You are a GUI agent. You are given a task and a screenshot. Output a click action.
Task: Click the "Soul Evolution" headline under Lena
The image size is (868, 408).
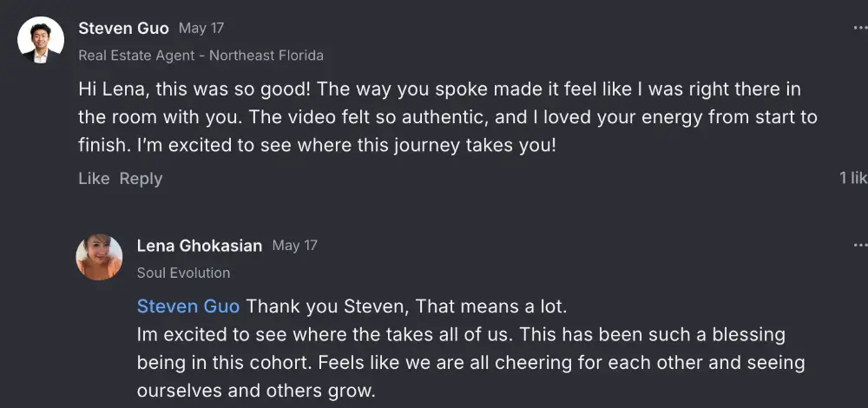coord(183,273)
